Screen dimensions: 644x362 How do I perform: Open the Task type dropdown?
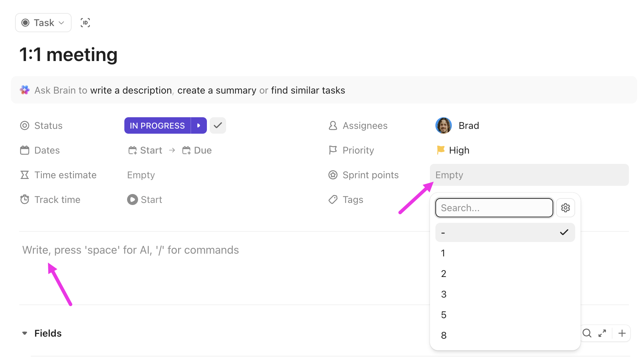click(x=43, y=22)
